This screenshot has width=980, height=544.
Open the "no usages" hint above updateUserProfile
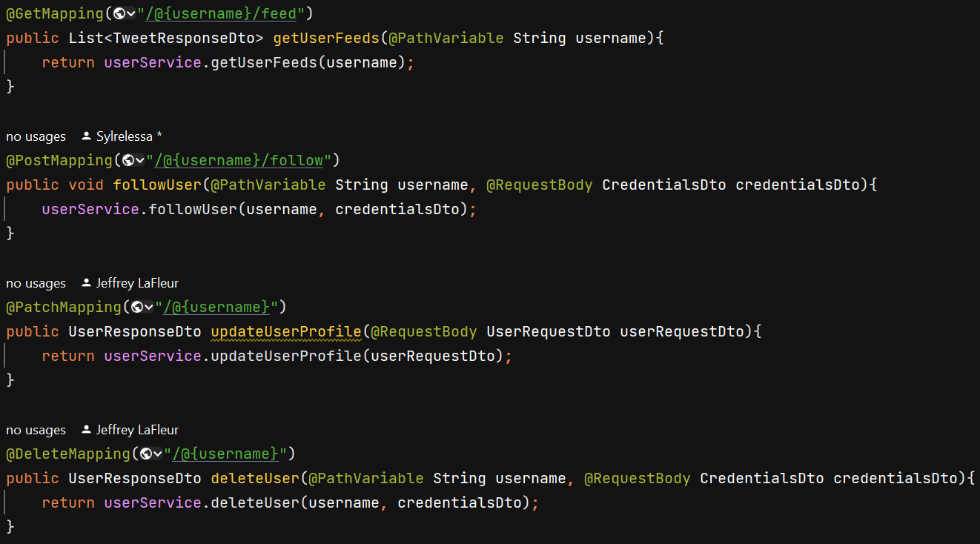(36, 283)
